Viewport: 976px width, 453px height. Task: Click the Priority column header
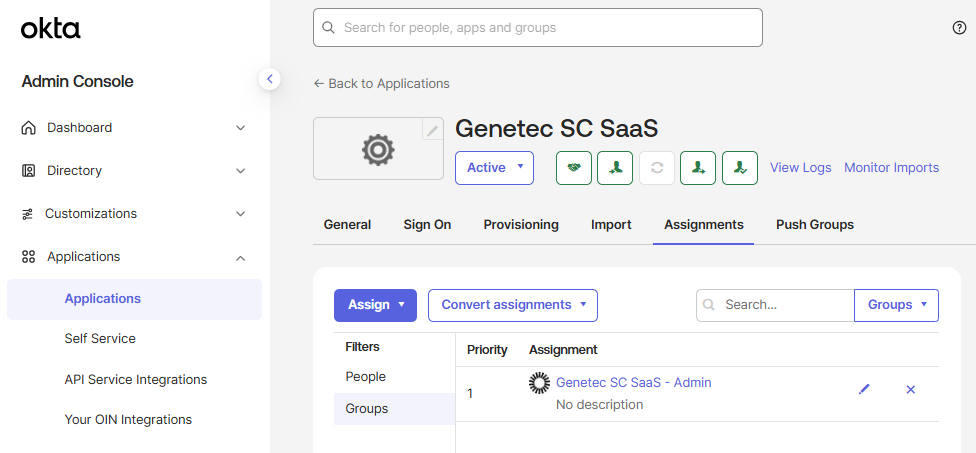[x=487, y=350]
